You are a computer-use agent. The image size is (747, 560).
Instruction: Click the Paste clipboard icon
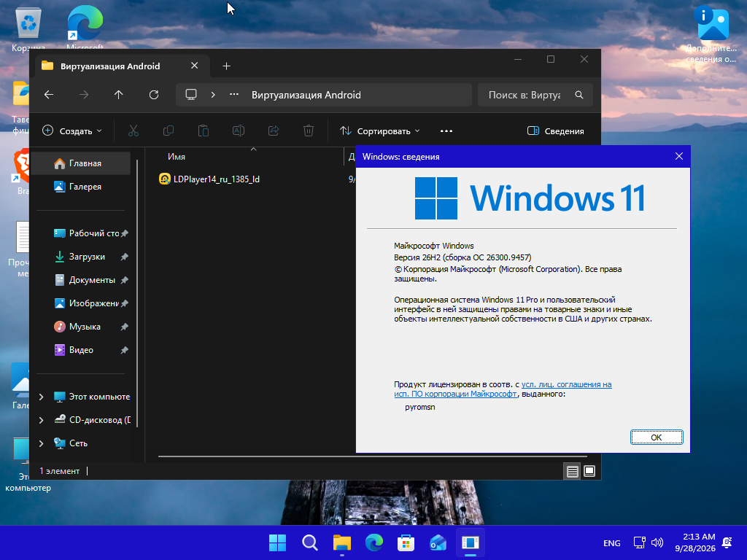point(204,131)
